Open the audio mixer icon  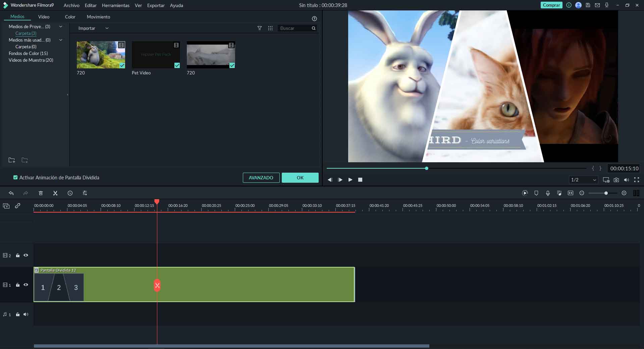click(x=559, y=193)
